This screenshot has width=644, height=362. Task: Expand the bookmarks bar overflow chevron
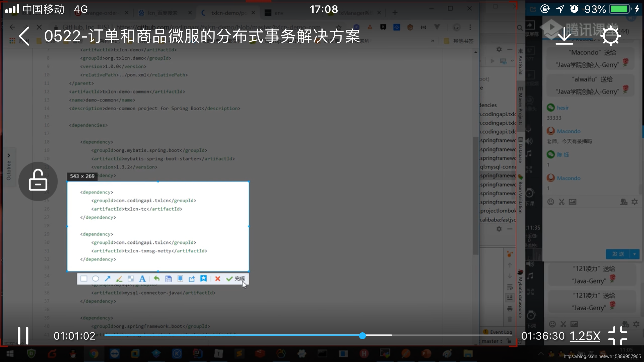tap(433, 41)
